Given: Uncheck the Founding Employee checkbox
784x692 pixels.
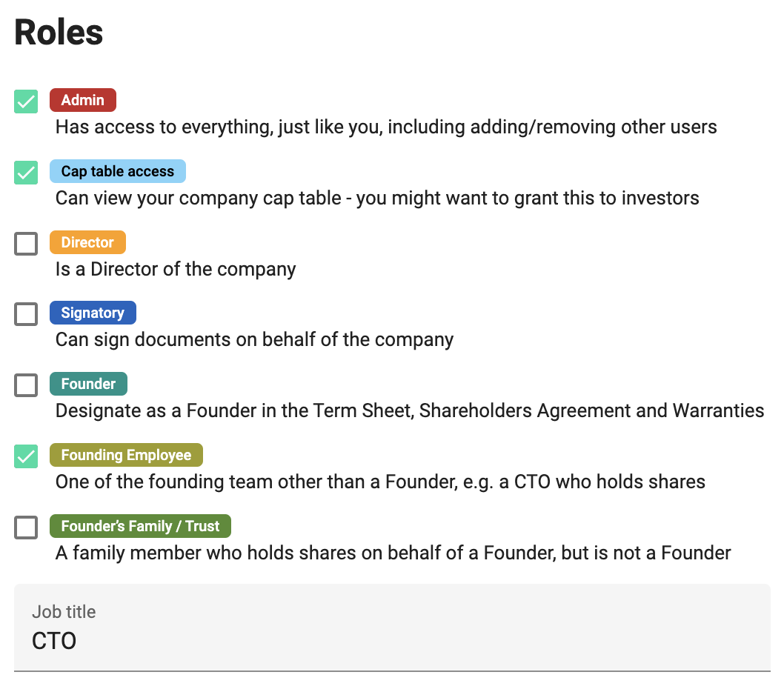Looking at the screenshot, I should pos(26,456).
